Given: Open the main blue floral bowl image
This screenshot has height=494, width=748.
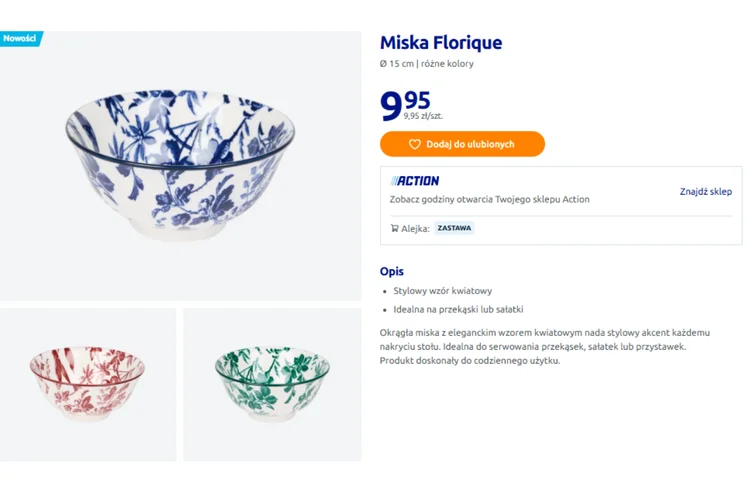Looking at the screenshot, I should tap(180, 165).
